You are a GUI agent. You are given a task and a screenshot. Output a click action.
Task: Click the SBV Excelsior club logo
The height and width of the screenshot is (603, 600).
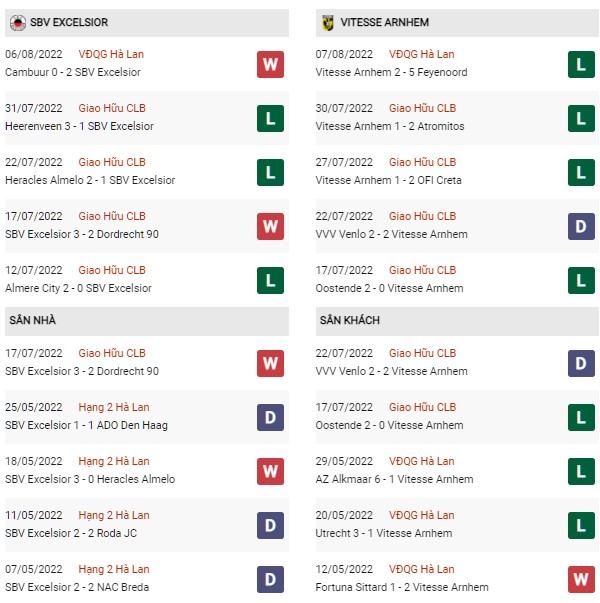18,23
